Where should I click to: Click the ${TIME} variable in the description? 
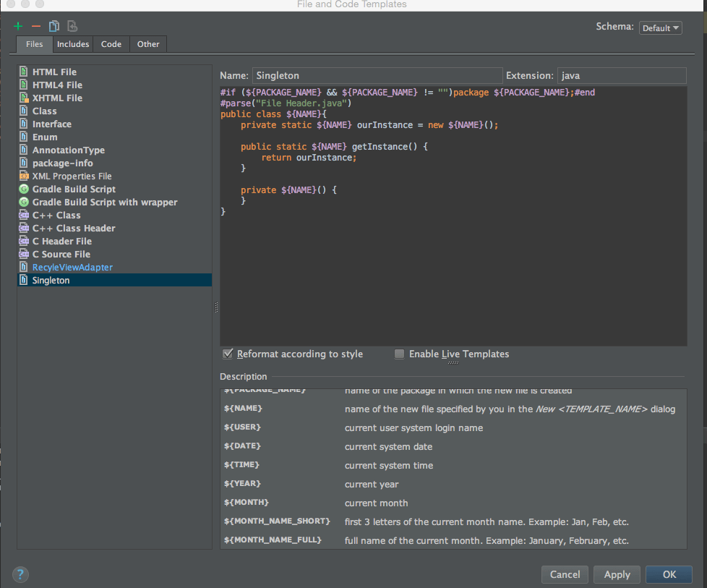click(x=241, y=464)
